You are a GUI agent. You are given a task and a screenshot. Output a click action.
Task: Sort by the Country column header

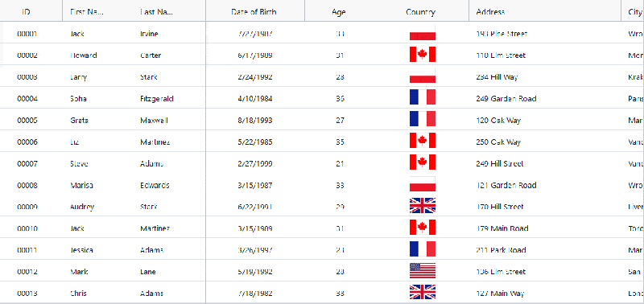(x=420, y=12)
